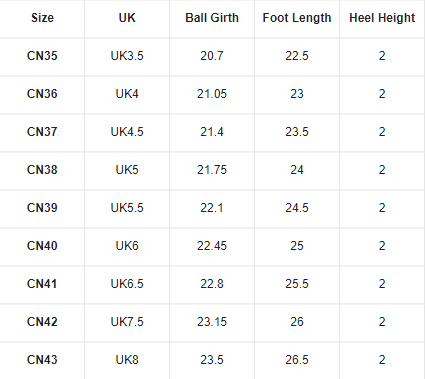Select ball girth value 23.15
425x379 pixels.
[212, 322]
